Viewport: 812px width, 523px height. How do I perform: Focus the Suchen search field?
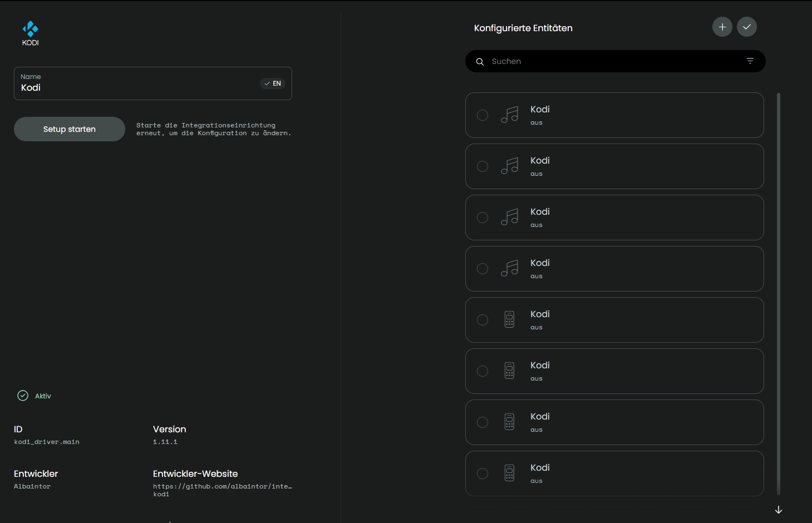[612, 61]
